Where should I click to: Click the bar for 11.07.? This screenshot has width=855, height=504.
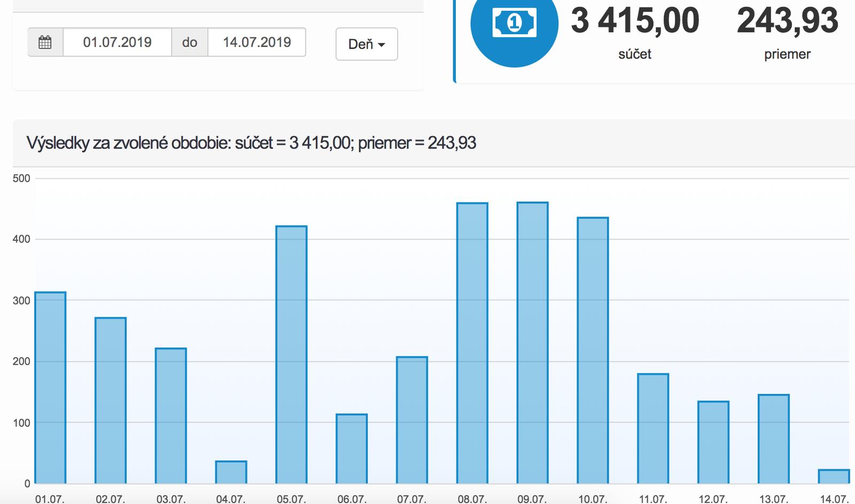[653, 428]
